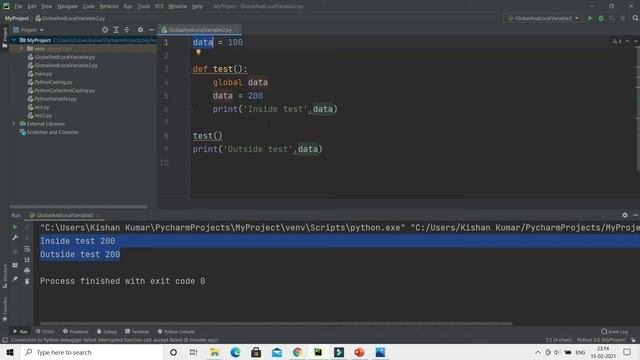Image resolution: width=640 pixels, height=360 pixels.
Task: Click the Run console horizontal scrollbar
Action: point(276,323)
